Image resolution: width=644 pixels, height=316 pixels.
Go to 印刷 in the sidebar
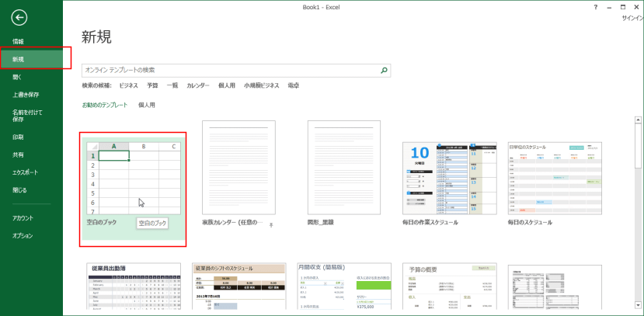[18, 137]
